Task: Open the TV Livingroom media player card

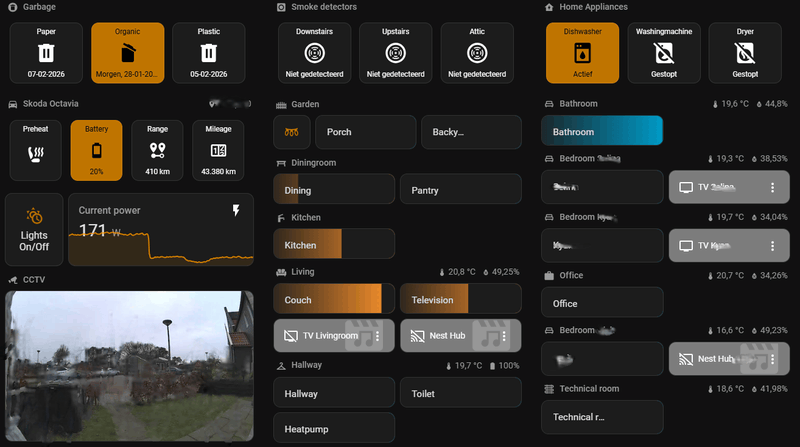Action: [334, 336]
